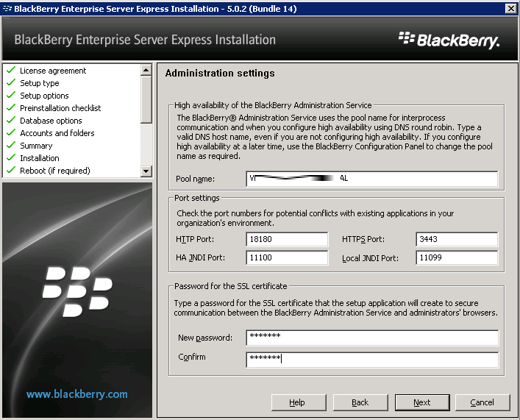
Task: Click the large BlackBerry emblem in sidebar
Action: 76,293
